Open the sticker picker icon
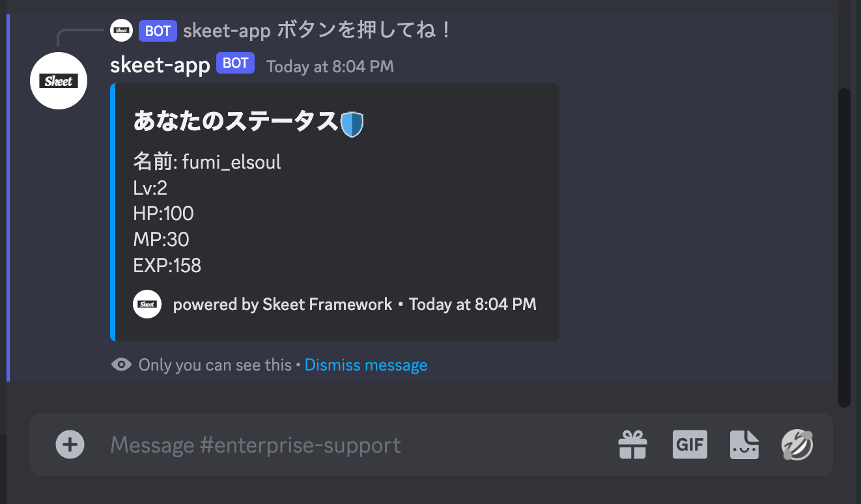The height and width of the screenshot is (504, 861). pyautogui.click(x=744, y=445)
